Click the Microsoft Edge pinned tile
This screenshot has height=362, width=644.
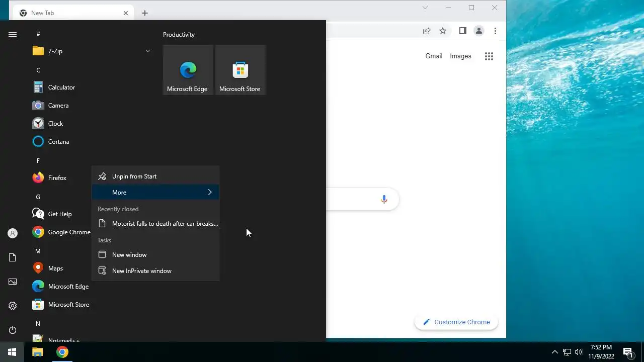pyautogui.click(x=188, y=70)
